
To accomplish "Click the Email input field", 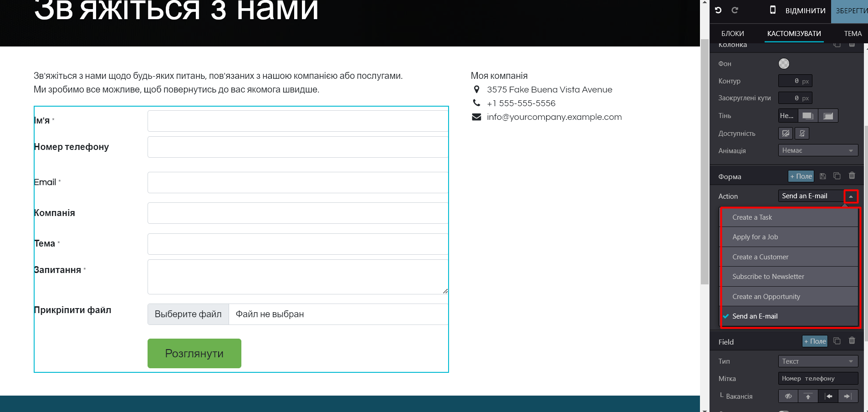I will (297, 182).
